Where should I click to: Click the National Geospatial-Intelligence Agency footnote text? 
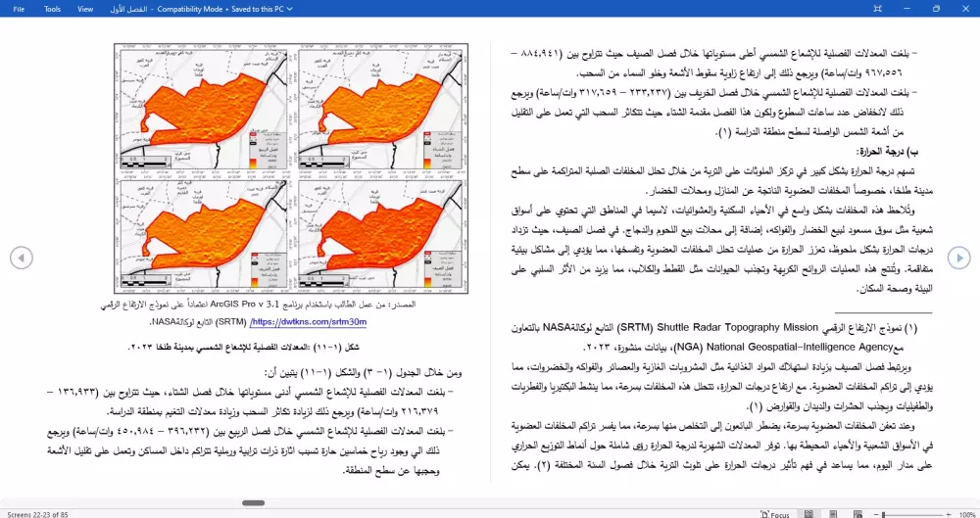[800, 347]
